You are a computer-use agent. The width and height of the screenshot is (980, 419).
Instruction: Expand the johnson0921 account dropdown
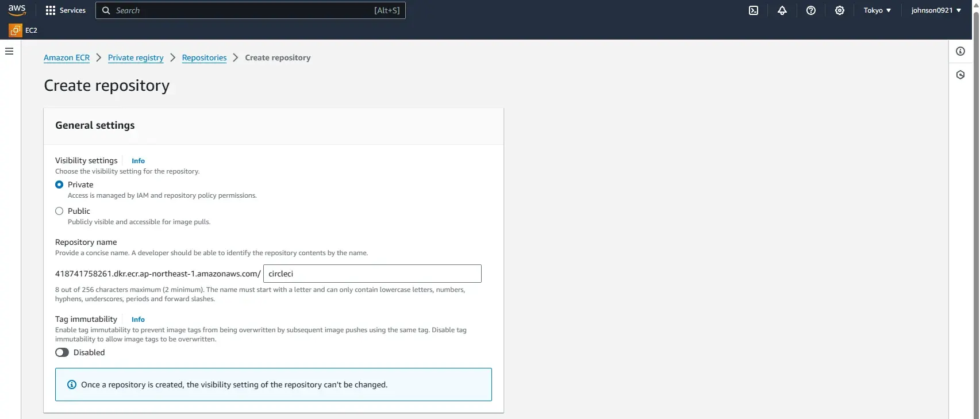coord(936,10)
